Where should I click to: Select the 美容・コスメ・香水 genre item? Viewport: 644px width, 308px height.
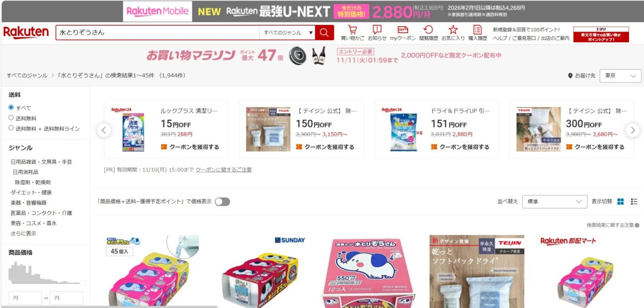[34, 223]
